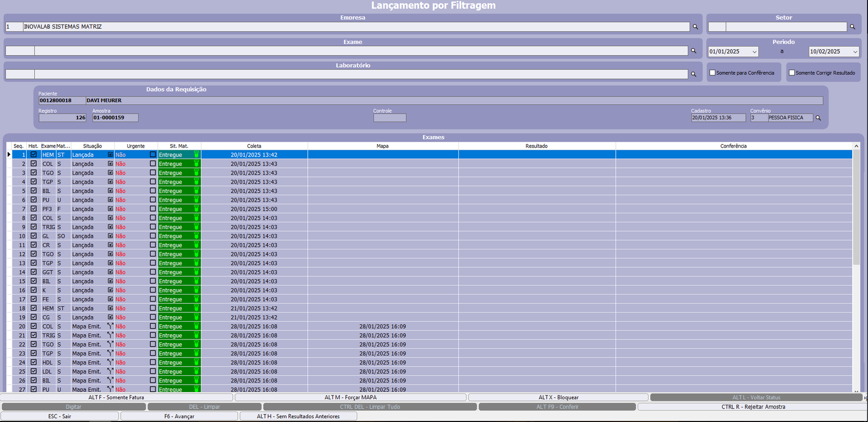Open the Laboratório lookup magnifier
Viewport: 868px width, 422px height.
pyautogui.click(x=693, y=74)
